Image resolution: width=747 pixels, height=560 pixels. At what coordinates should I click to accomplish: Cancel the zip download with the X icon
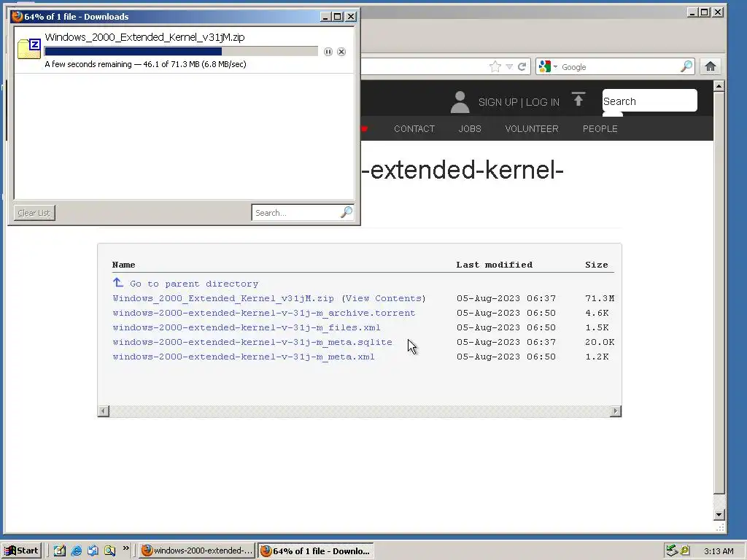(x=341, y=52)
